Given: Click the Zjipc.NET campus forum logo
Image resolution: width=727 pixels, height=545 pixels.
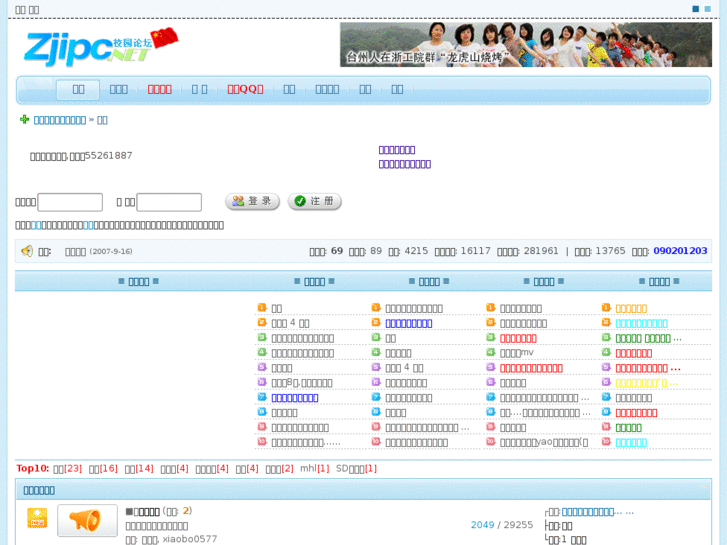Looking at the screenshot, I should (x=101, y=46).
